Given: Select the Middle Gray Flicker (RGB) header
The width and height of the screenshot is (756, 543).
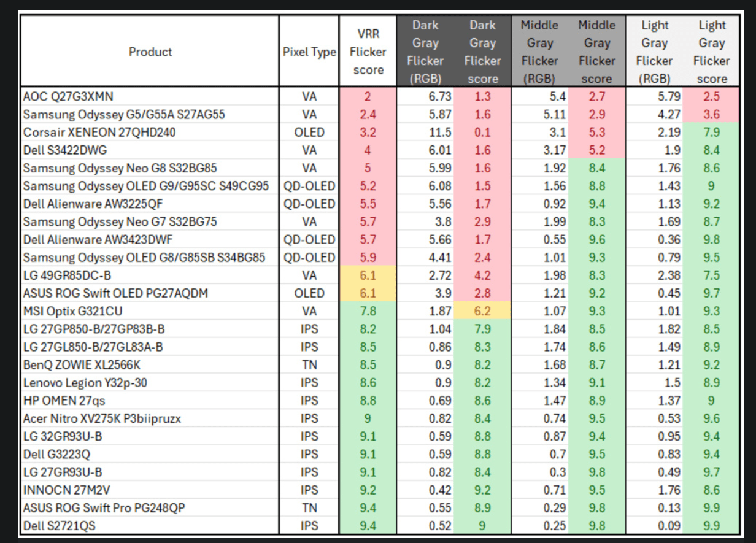Looking at the screenshot, I should coord(539,52).
